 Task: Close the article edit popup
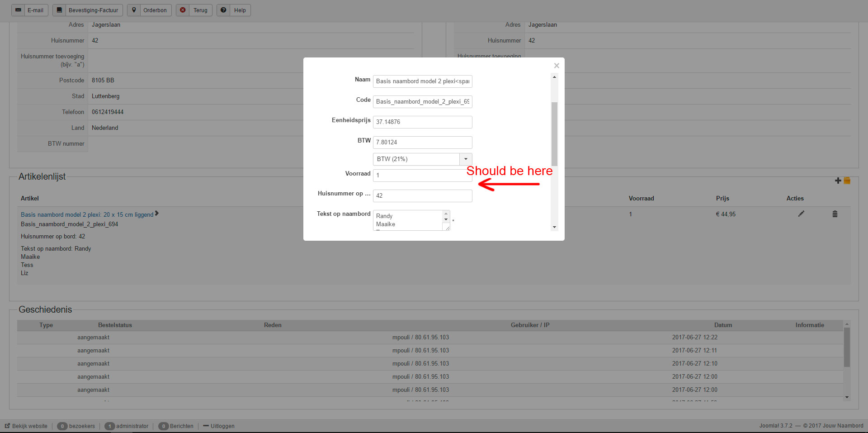(x=557, y=66)
